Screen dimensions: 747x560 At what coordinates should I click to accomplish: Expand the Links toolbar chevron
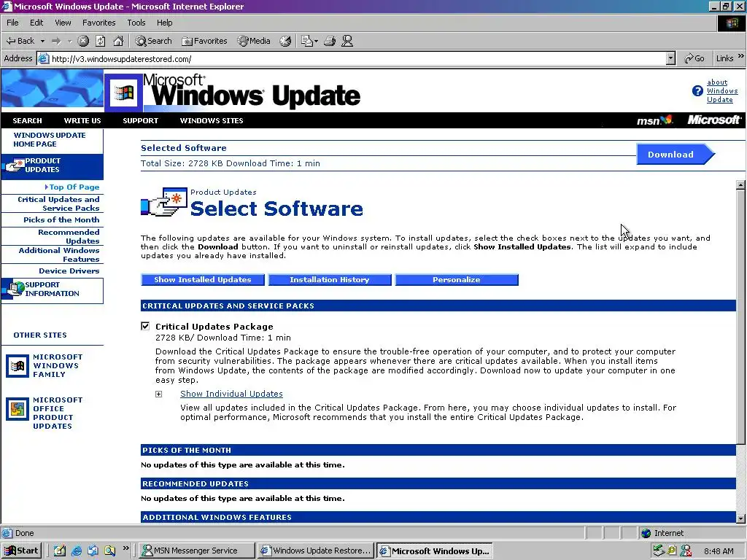pyautogui.click(x=741, y=56)
